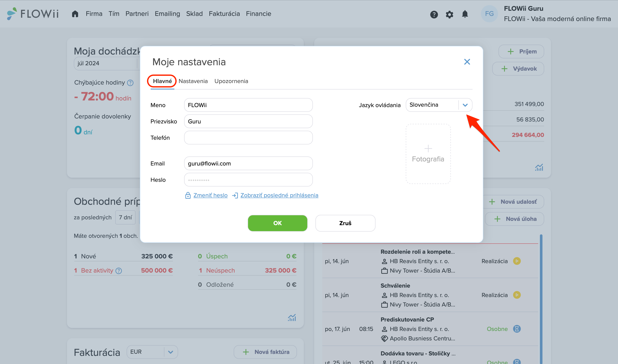Click briefcase icon beside Nivy Tower in Schválenie row
This screenshot has width=618, height=364.
tap(384, 305)
